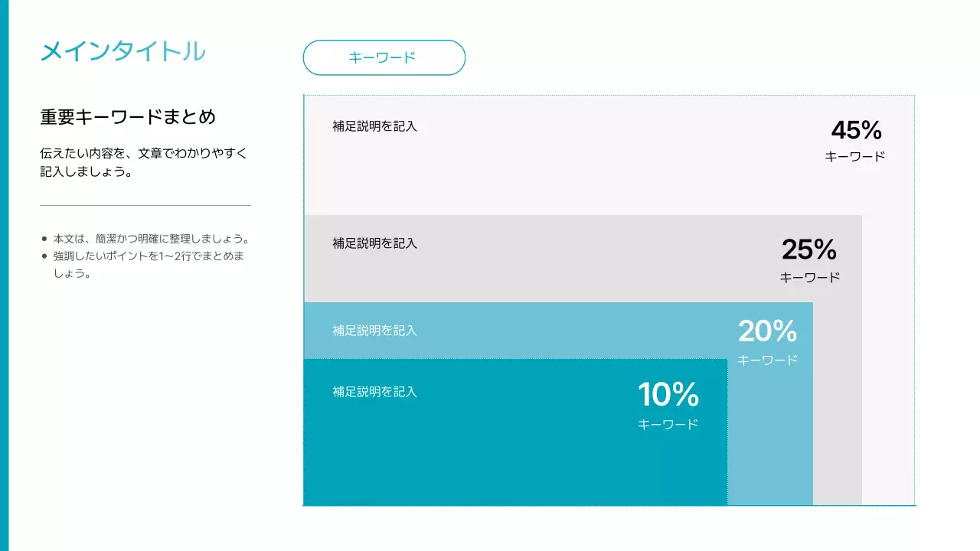This screenshot has height=551, width=980.
Task: Click the horizontal divider line under the paragraph
Action: click(x=145, y=206)
